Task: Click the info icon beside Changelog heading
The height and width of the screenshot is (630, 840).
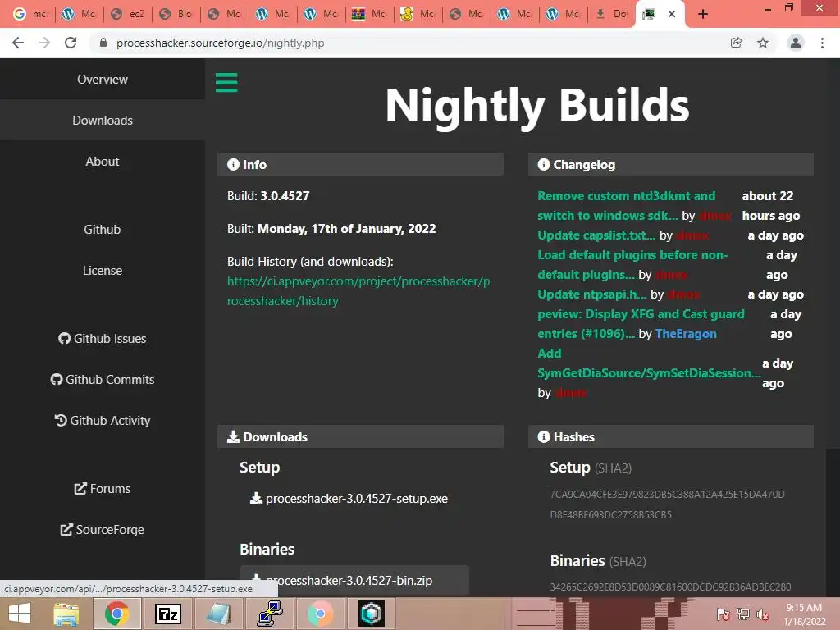Action: click(x=544, y=164)
